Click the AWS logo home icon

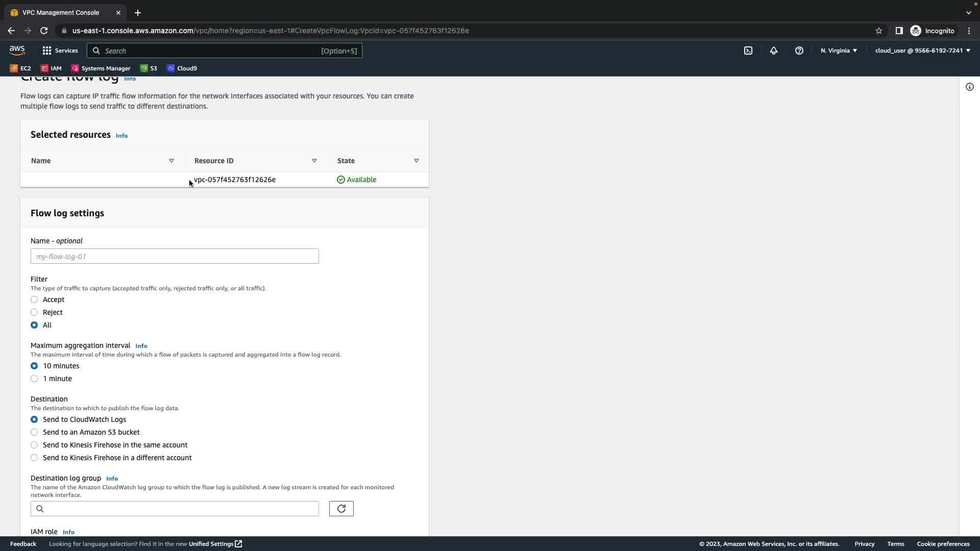click(x=17, y=51)
